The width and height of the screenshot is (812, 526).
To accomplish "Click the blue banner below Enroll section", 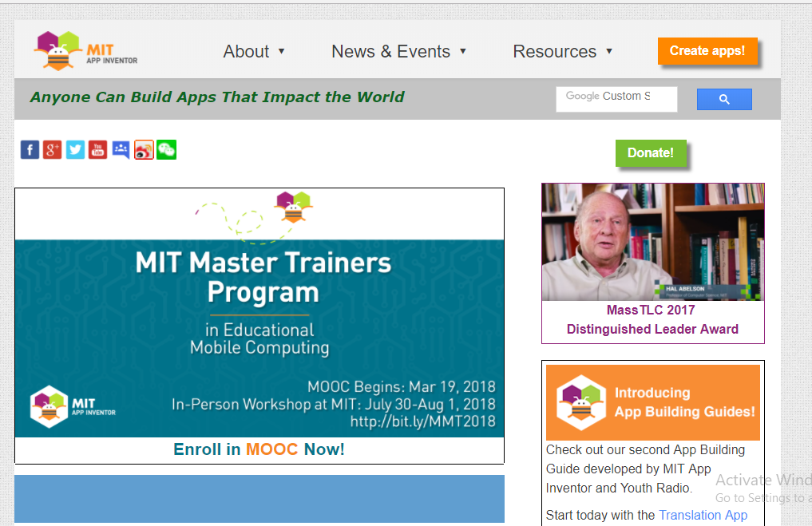I will pyautogui.click(x=259, y=499).
